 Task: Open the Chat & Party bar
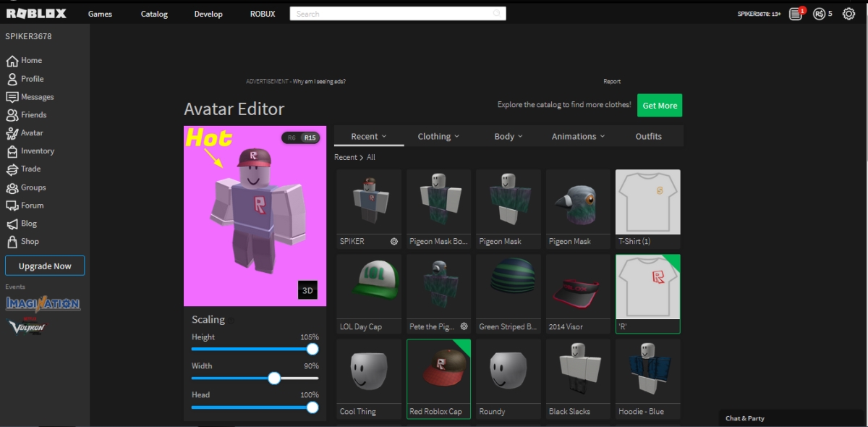click(792, 418)
